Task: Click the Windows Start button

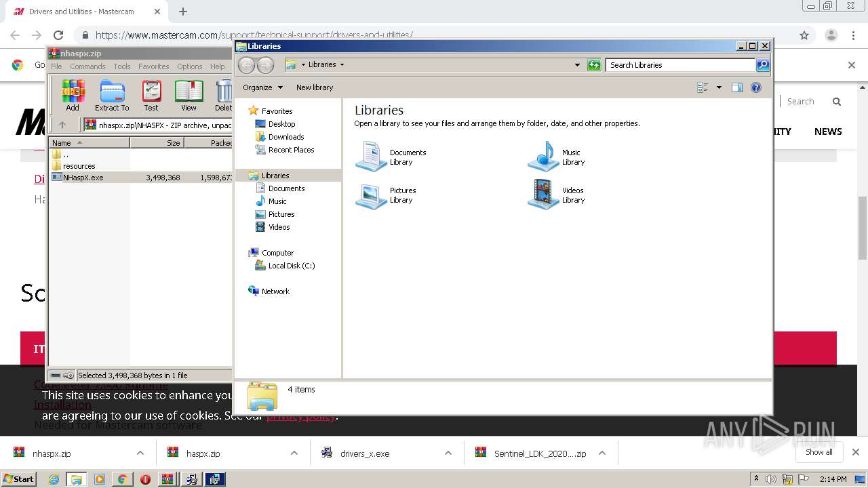Action: click(x=18, y=479)
